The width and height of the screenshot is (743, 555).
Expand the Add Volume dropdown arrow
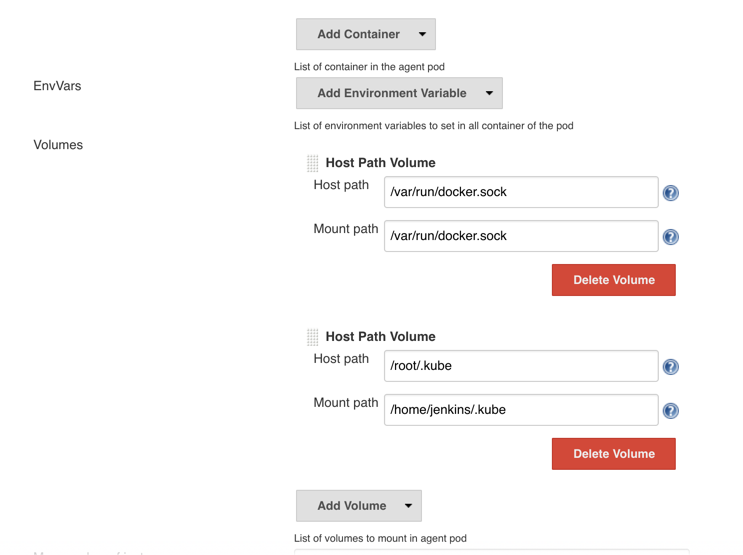pyautogui.click(x=408, y=506)
